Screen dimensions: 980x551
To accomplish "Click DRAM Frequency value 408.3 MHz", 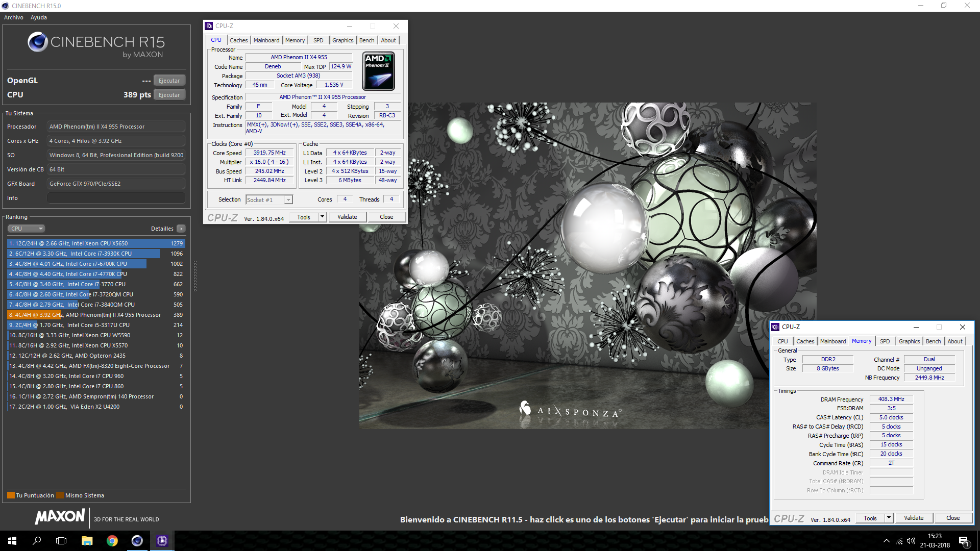I will coord(891,399).
